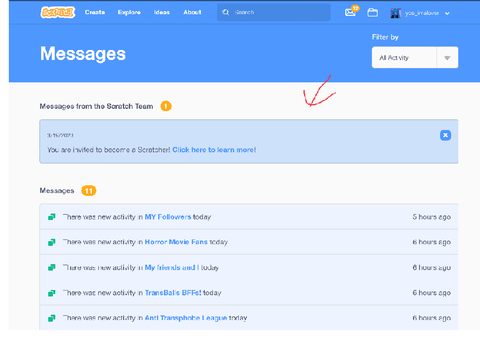Open the Anti Transphobe League link
Image resolution: width=480 pixels, height=360 pixels.
(x=186, y=318)
